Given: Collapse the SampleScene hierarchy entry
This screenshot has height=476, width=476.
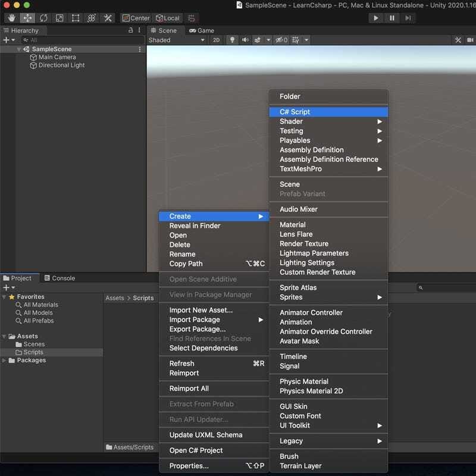Looking at the screenshot, I should [19, 49].
